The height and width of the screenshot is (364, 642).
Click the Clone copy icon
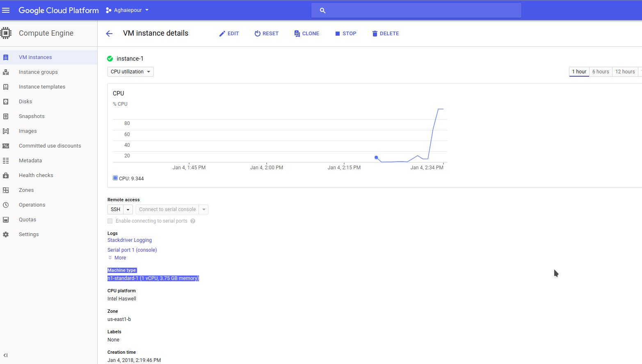pos(297,34)
